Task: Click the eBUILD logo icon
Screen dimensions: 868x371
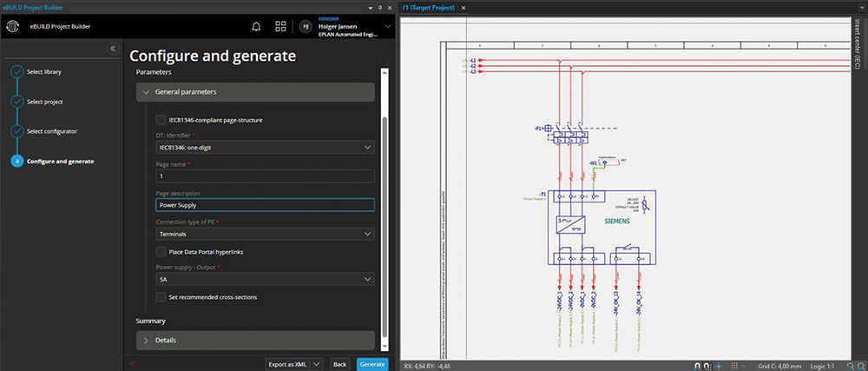Action: coord(13,26)
